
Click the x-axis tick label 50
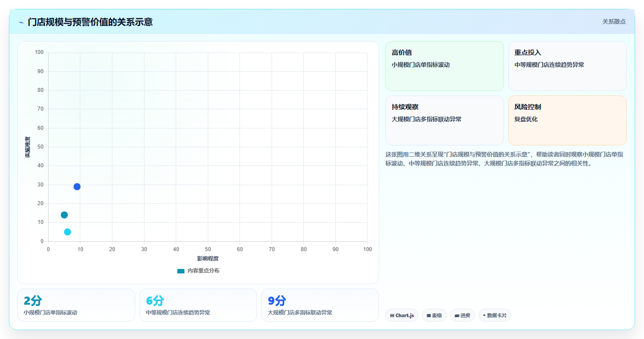(208, 249)
